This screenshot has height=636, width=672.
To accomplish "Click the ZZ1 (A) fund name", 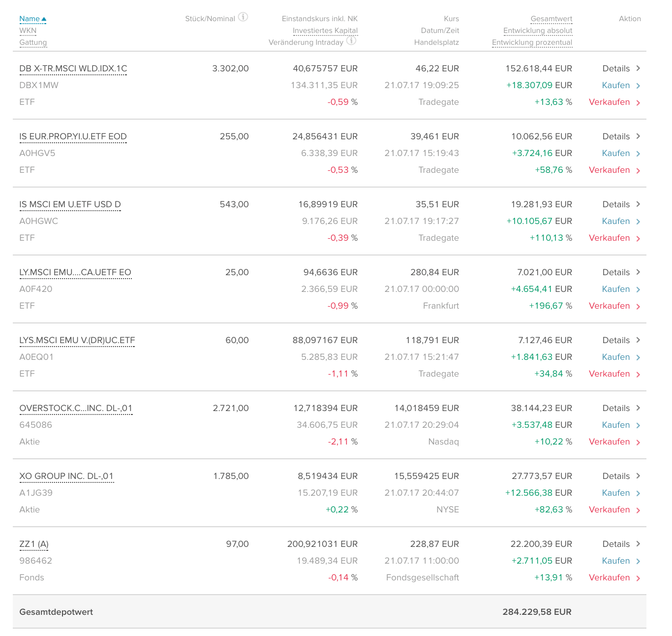I will click(x=34, y=544).
